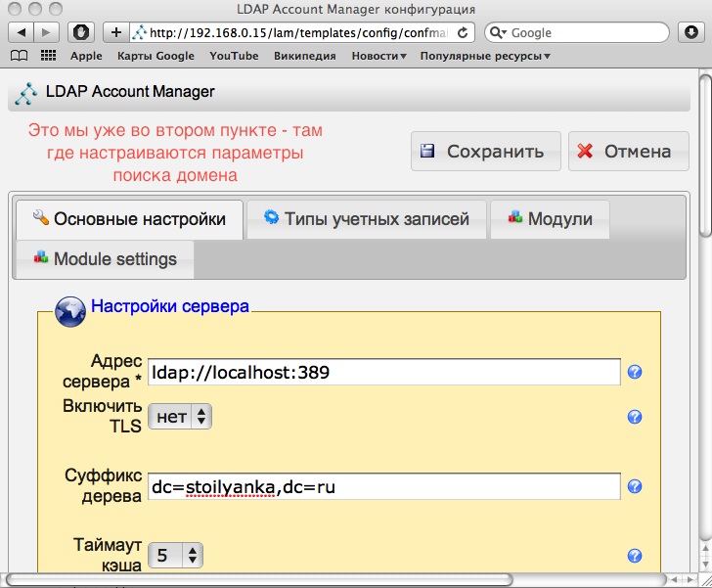Open the Таймаут кэша dropdown
The image size is (712, 588).
coord(176,556)
